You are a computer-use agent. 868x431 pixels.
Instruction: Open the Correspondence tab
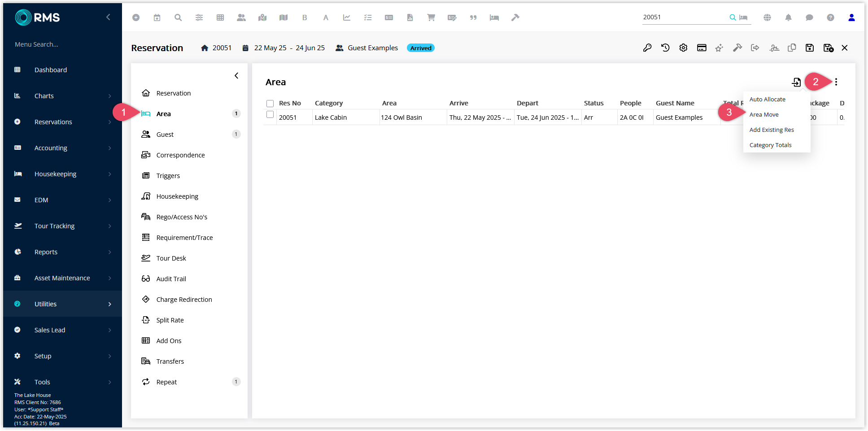[189, 155]
